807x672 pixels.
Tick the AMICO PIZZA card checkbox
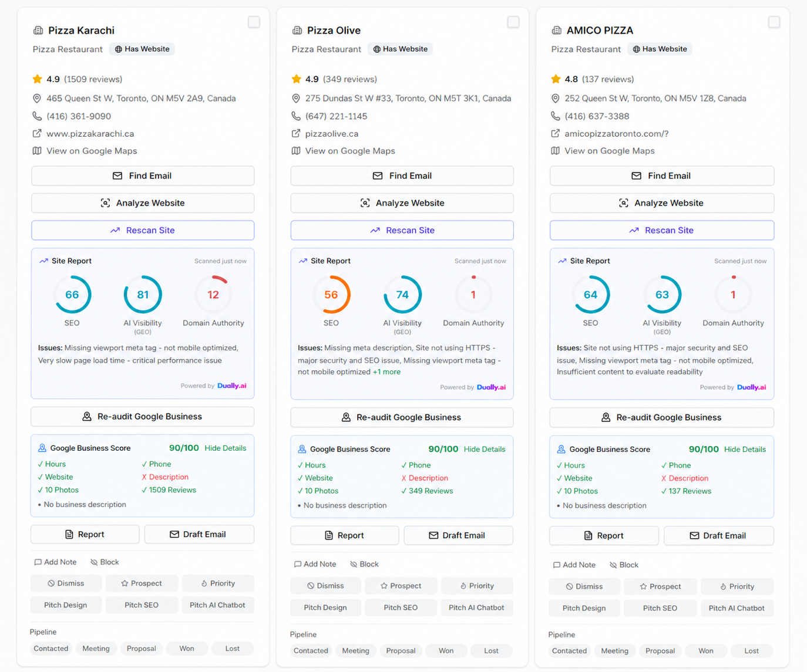pyautogui.click(x=774, y=22)
